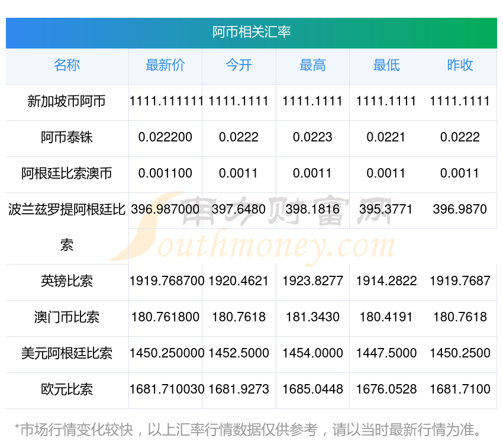Open the 阿币泰铢 currency pair
The width and height of the screenshot is (503, 448).
[x=67, y=138]
